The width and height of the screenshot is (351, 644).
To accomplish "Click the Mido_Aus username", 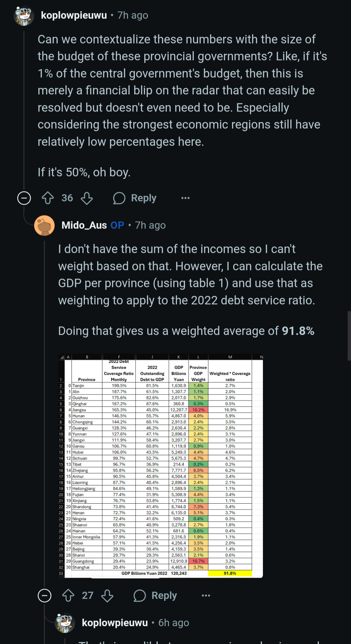I will coord(84,225).
